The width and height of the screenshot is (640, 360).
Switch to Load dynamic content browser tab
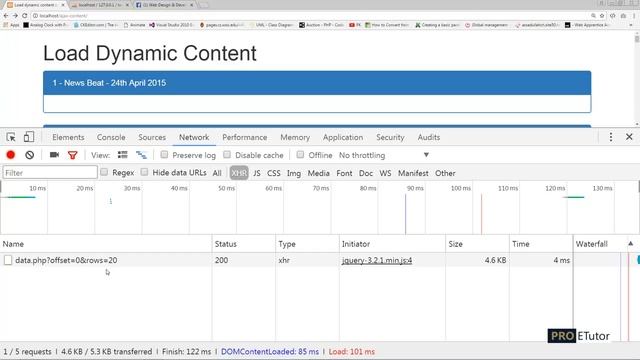36,5
